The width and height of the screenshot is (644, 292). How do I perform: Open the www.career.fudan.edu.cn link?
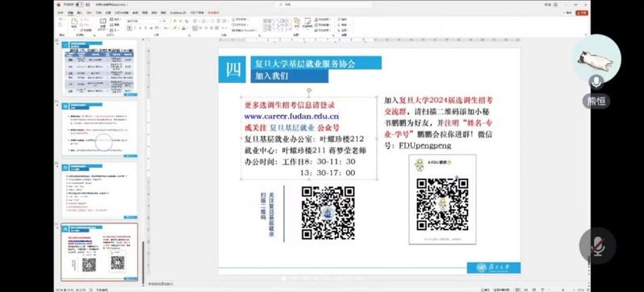click(291, 116)
